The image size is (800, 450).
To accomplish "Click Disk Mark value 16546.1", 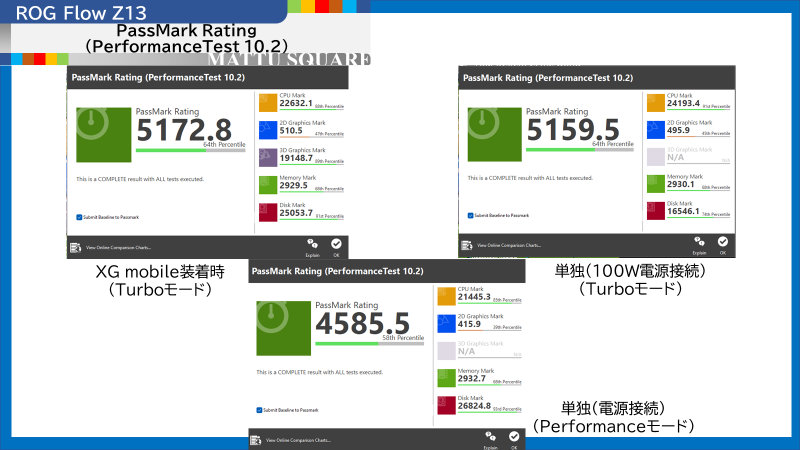I will (x=683, y=211).
